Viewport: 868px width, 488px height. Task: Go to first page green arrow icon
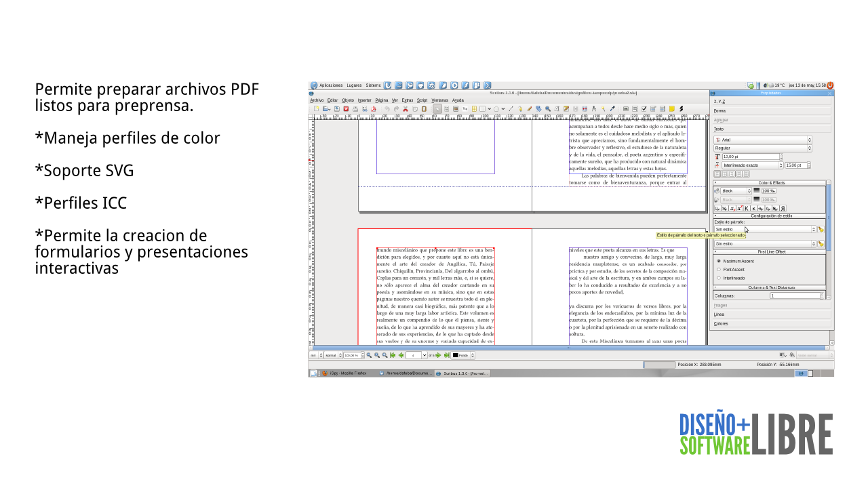pos(393,355)
